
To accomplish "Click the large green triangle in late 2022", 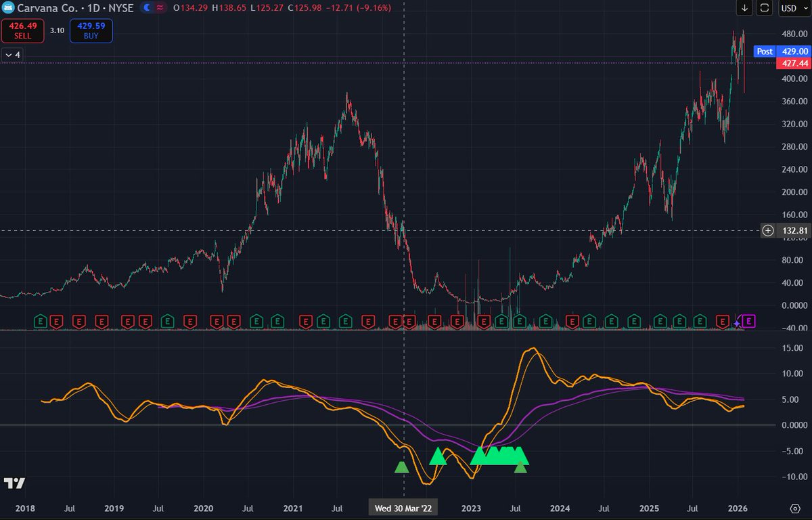I will click(438, 456).
